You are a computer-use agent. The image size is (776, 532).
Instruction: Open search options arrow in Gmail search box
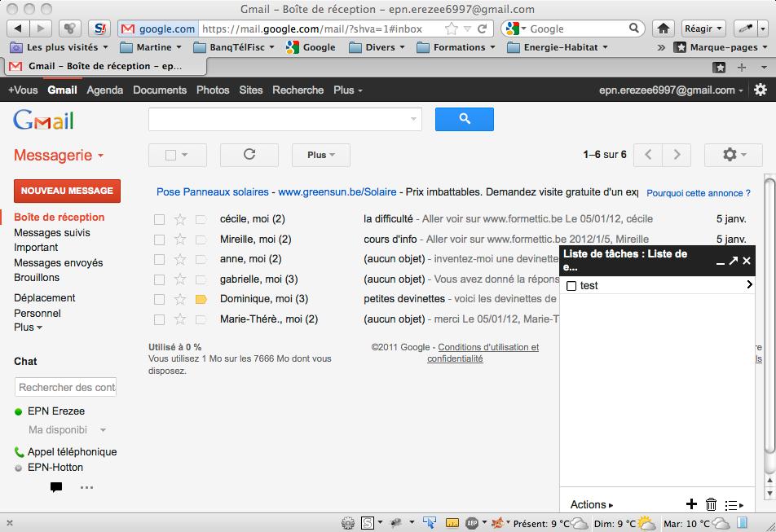point(413,119)
